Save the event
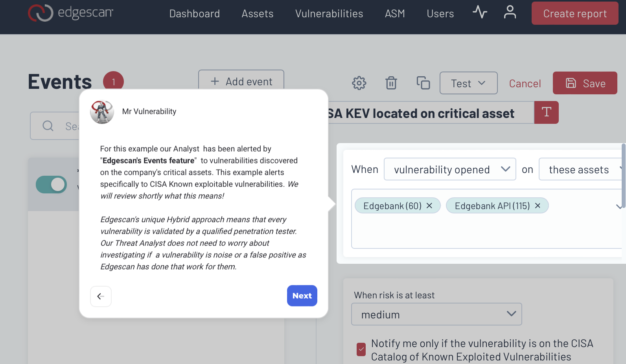Viewport: 626px width, 364px height. click(585, 83)
